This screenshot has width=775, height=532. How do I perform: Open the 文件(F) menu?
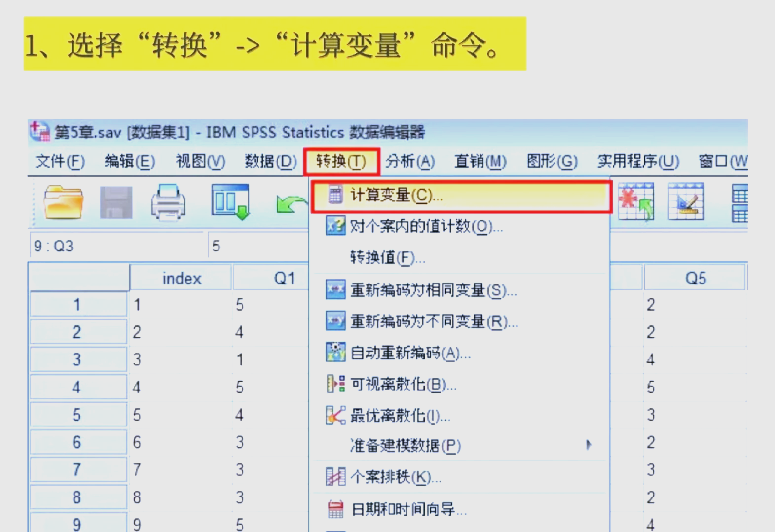(60, 161)
